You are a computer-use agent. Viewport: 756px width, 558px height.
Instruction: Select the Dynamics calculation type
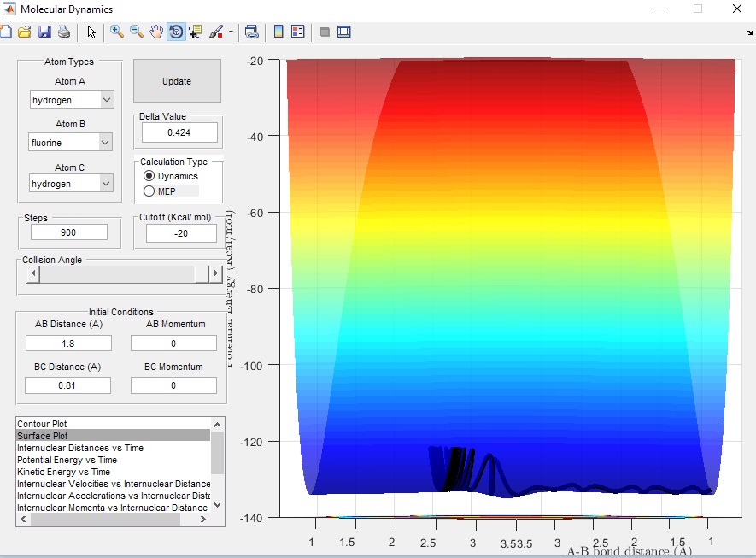(x=149, y=176)
